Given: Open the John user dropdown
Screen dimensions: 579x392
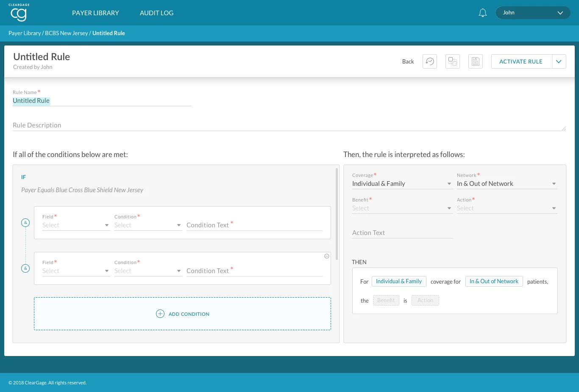Looking at the screenshot, I should click(x=533, y=13).
